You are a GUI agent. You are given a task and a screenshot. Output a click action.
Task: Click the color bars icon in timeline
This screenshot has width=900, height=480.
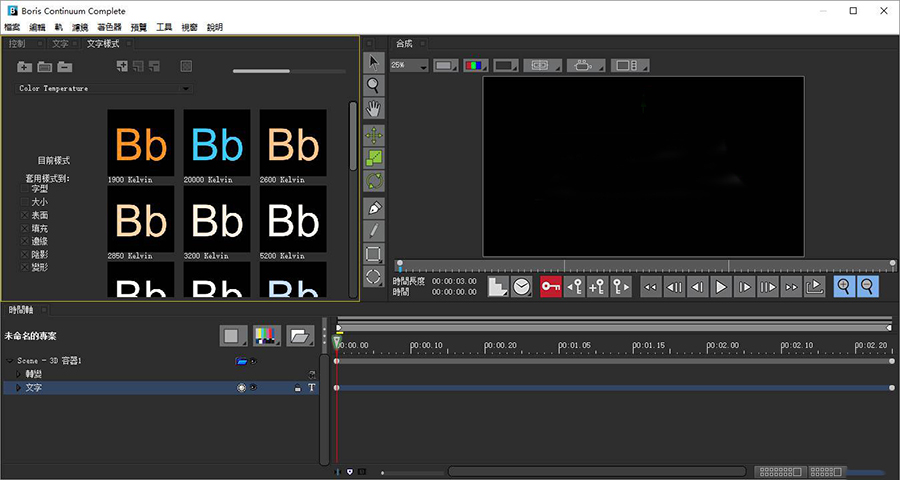[266, 336]
